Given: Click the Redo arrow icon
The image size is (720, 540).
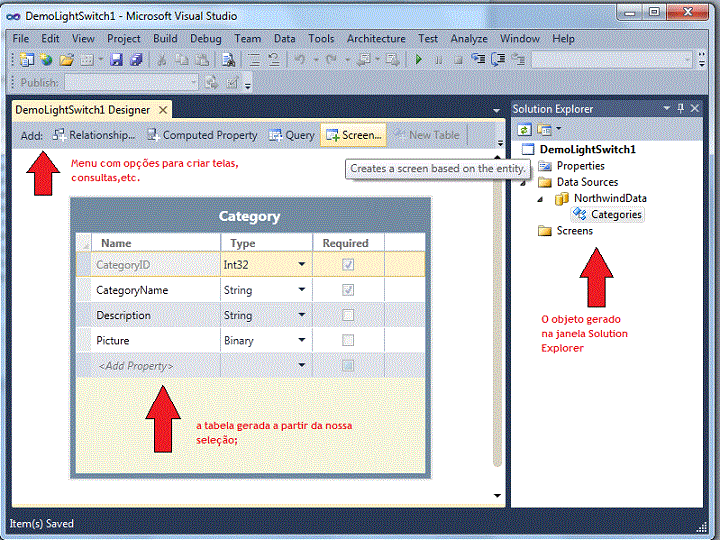Looking at the screenshot, I should click(x=332, y=60).
